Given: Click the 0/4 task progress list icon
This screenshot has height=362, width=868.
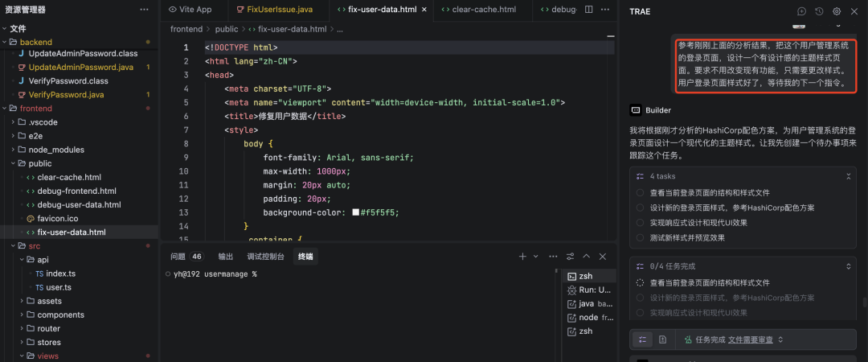Looking at the screenshot, I should click(x=641, y=266).
